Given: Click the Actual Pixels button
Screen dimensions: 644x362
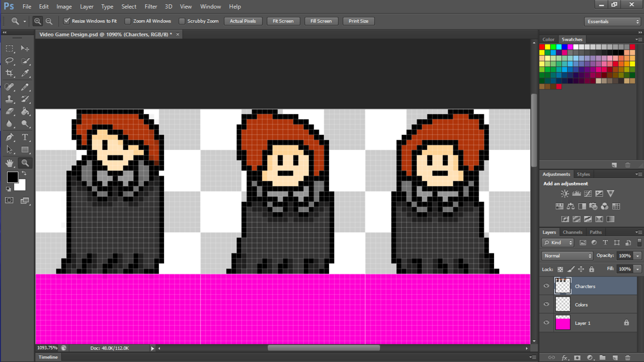Looking at the screenshot, I should [x=243, y=21].
